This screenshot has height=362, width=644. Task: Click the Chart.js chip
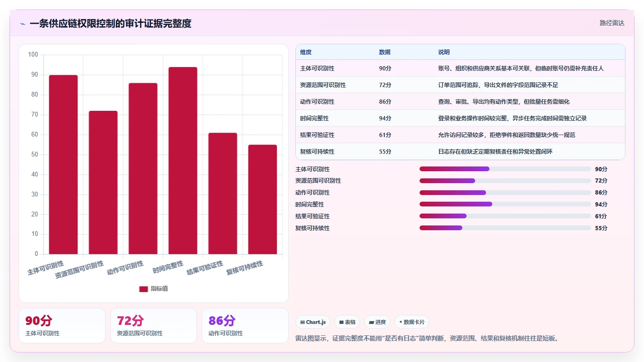pos(313,322)
